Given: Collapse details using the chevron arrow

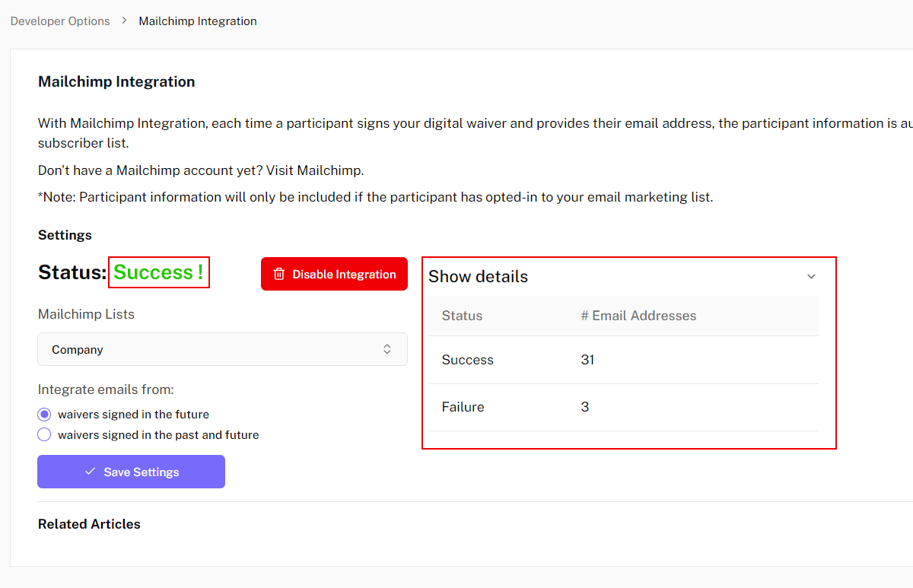Looking at the screenshot, I should pos(811,276).
